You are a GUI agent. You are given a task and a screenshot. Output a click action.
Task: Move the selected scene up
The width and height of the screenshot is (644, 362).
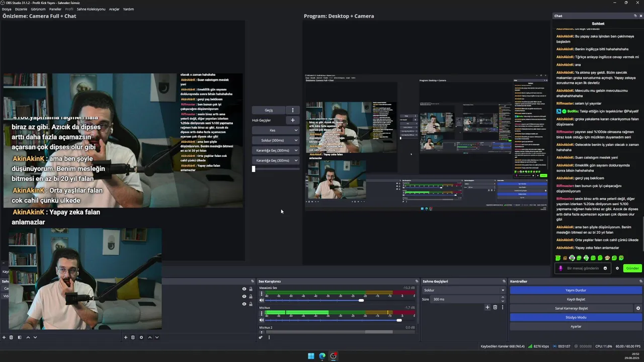click(x=28, y=337)
